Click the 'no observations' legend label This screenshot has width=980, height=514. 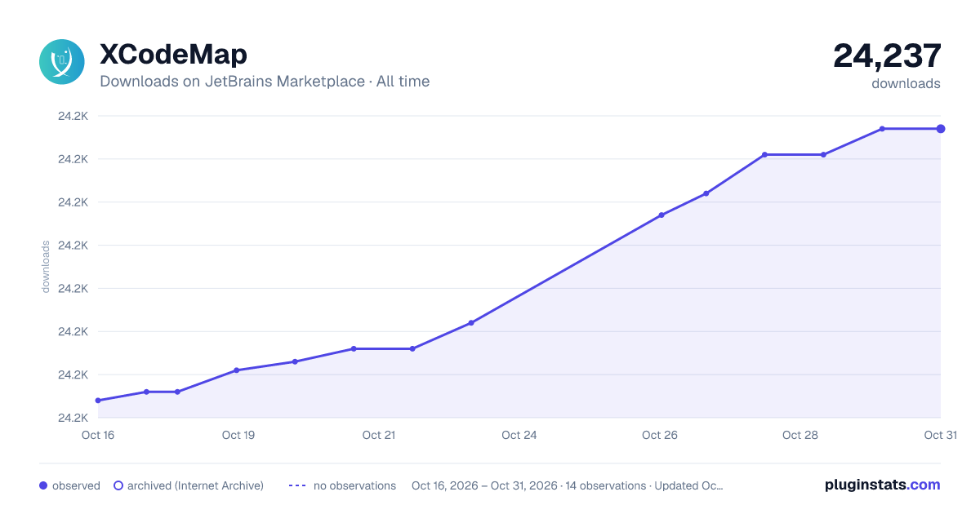tap(354, 485)
